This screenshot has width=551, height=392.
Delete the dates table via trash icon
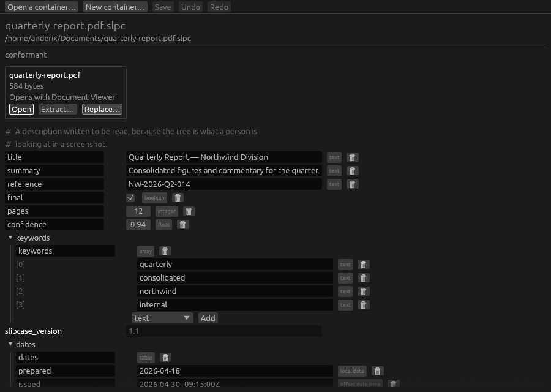coord(165,358)
